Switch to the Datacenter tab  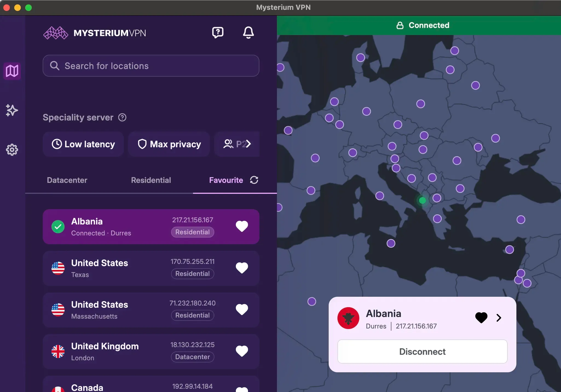tap(67, 180)
